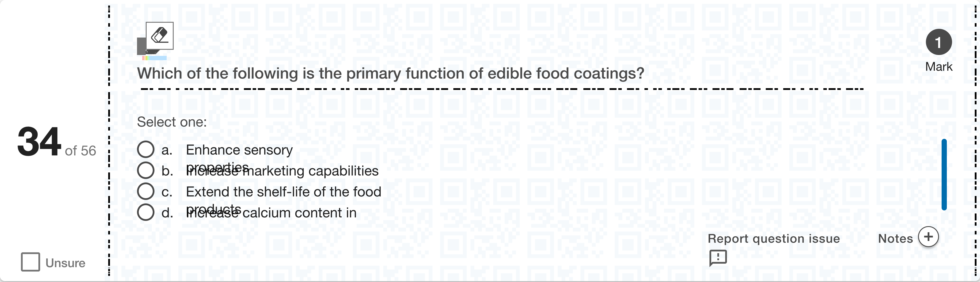Click the blue vertical scrollbar
Screen dimensions: 980x282
click(944, 175)
